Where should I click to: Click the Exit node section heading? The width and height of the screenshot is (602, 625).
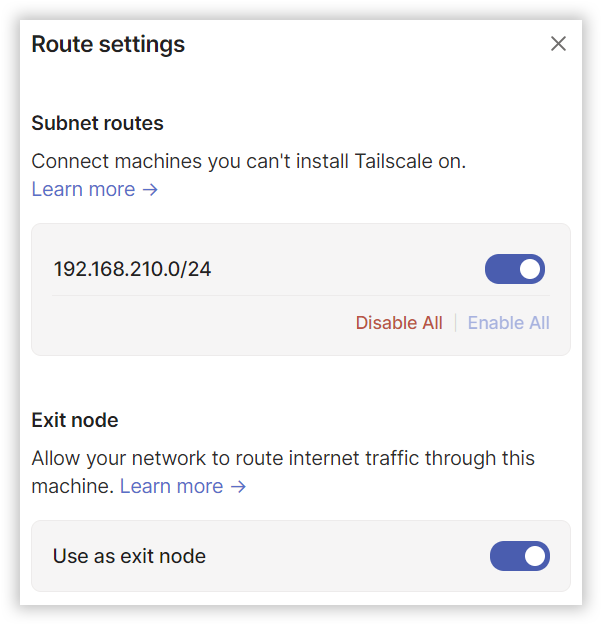click(x=75, y=420)
